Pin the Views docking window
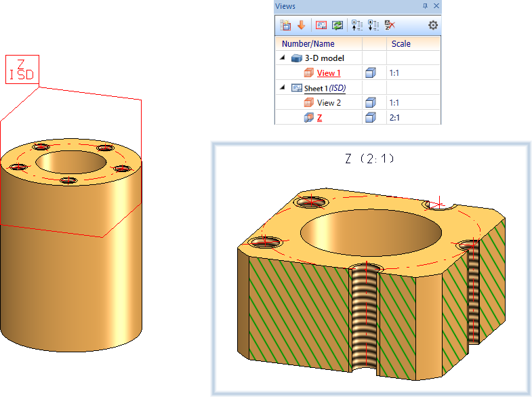Viewport: 532px width, 397px height. 425,6
